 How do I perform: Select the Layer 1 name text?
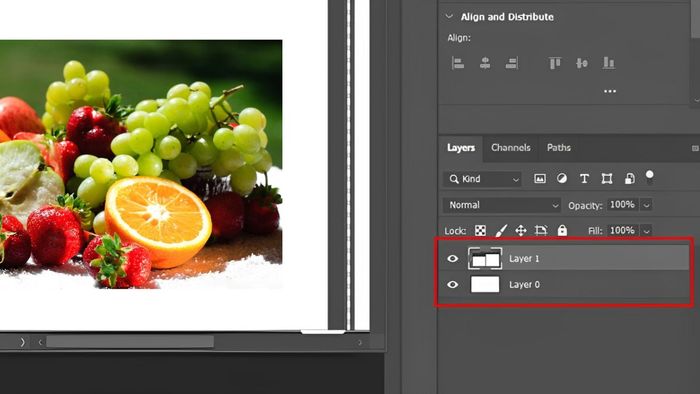click(524, 258)
